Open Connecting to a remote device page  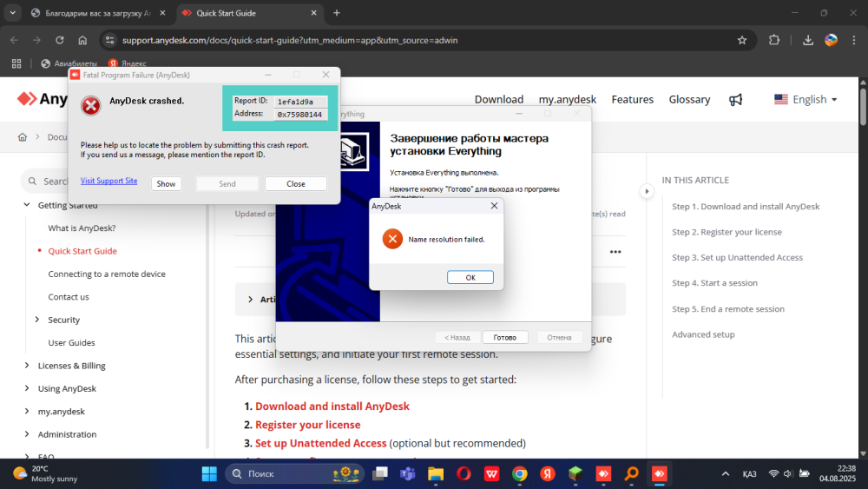(106, 274)
